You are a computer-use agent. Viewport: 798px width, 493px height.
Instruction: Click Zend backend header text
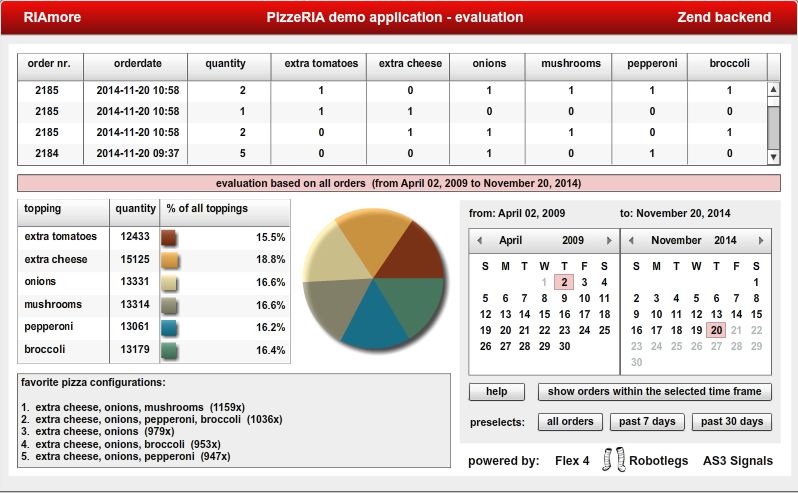pos(724,17)
